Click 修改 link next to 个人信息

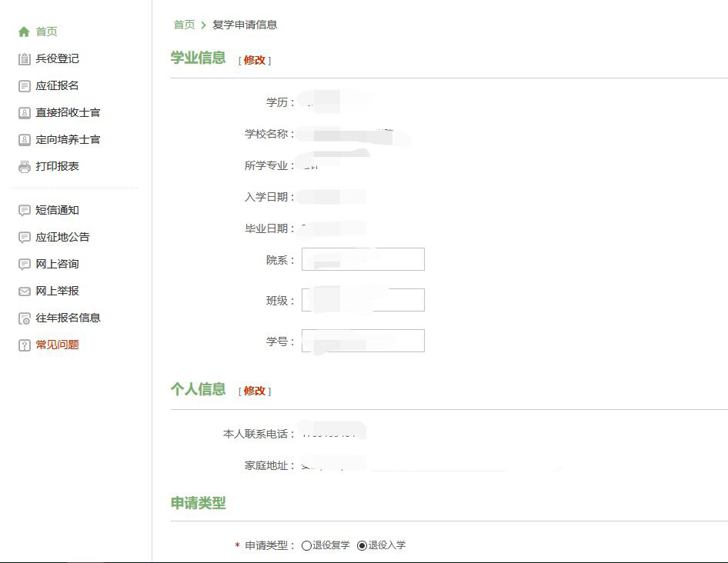click(255, 391)
